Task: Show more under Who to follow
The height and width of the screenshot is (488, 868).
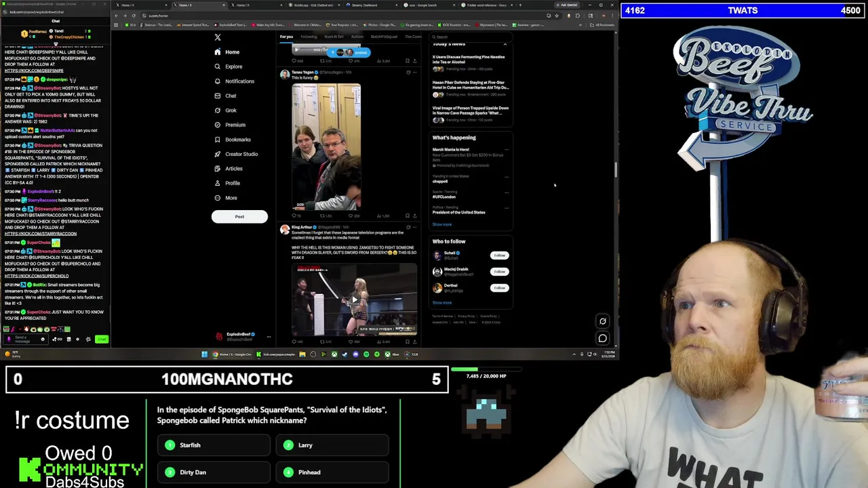Action: click(x=441, y=303)
